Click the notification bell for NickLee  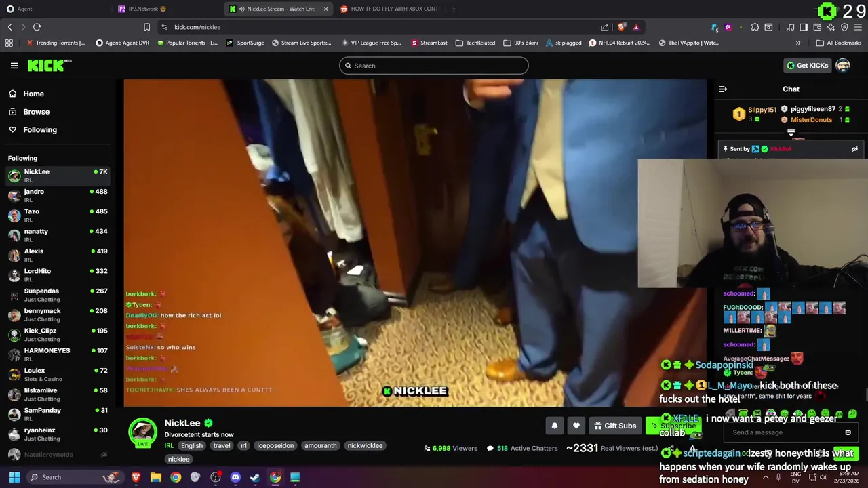pyautogui.click(x=554, y=426)
